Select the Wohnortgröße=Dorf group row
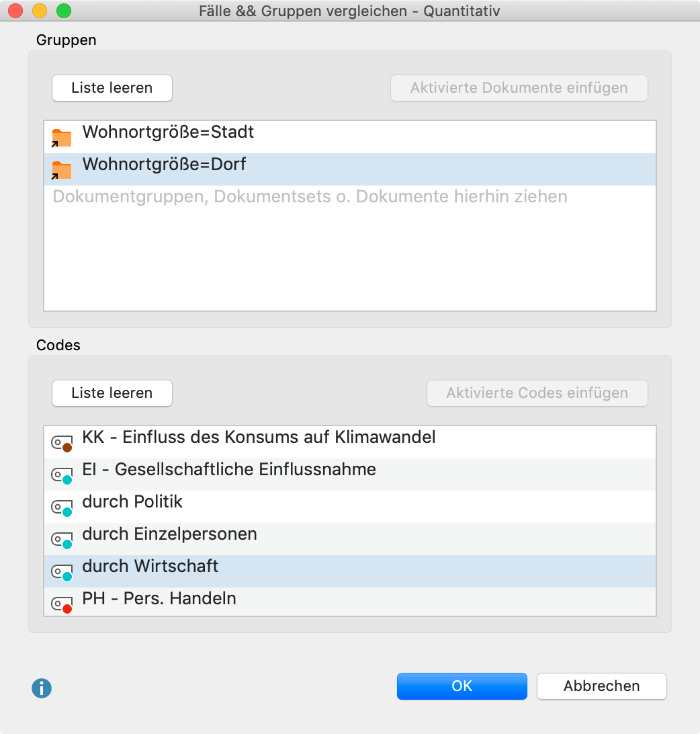Image resolution: width=700 pixels, height=734 pixels. [164, 165]
